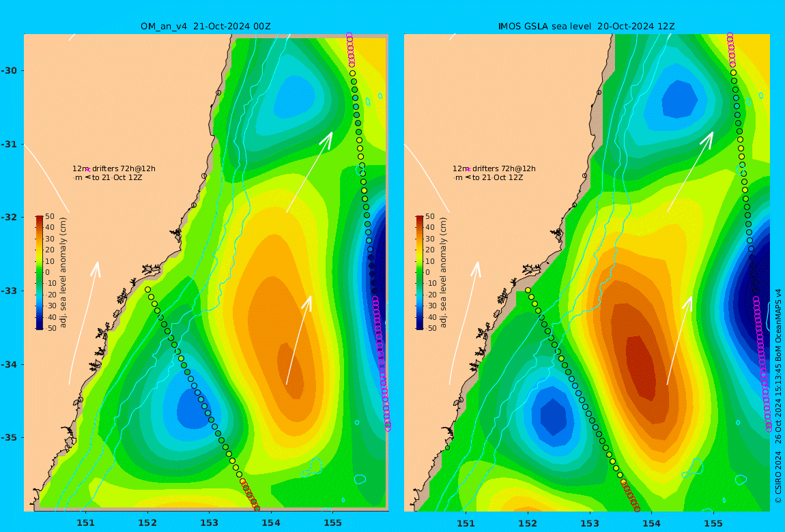
Task: Select the -35 latitude axis label
Action: click(8, 438)
